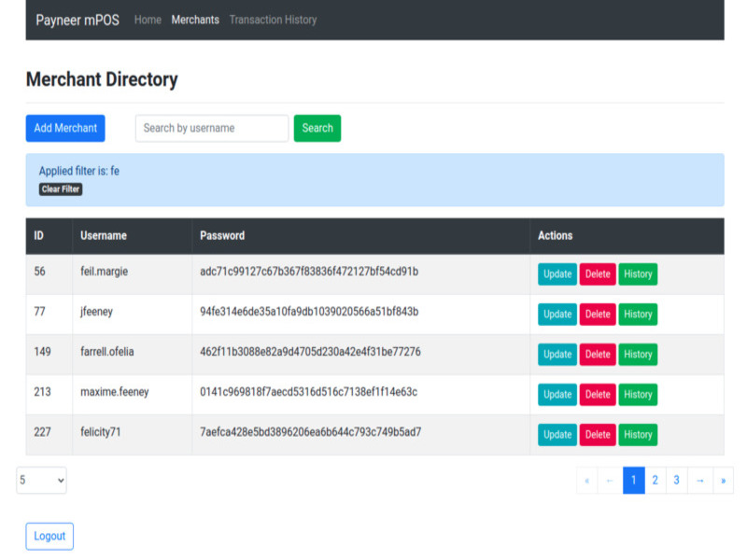Go to first page using double-left arrow
747x560 pixels.
[x=586, y=480]
